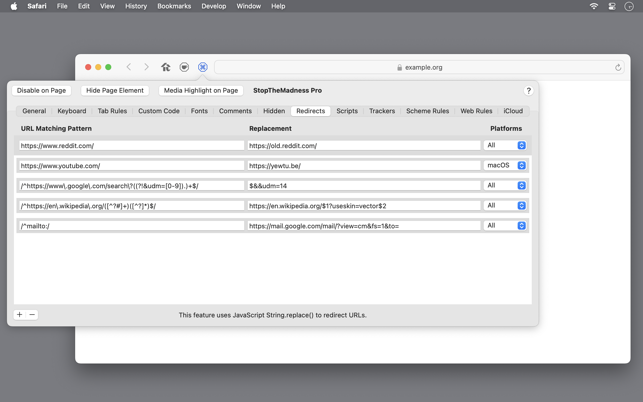Go back with the Safari back arrow
This screenshot has height=402, width=643.
tap(129, 67)
